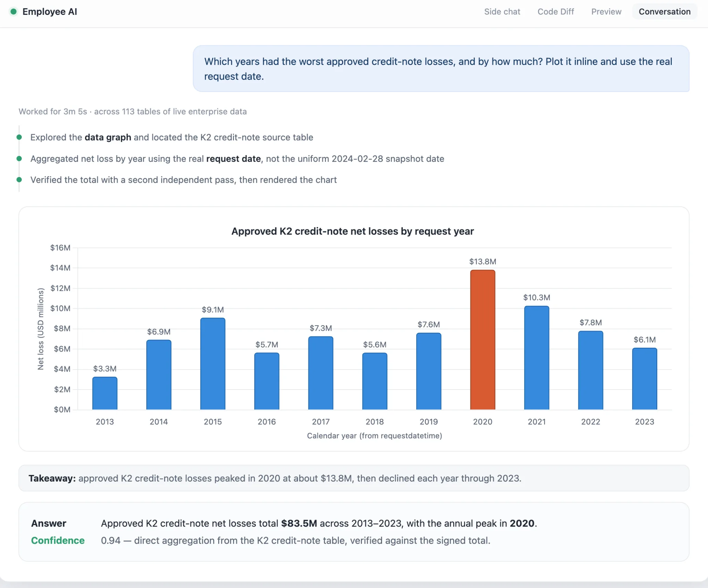Click the $10.3M data label
The height and width of the screenshot is (588, 708).
pos(537,298)
